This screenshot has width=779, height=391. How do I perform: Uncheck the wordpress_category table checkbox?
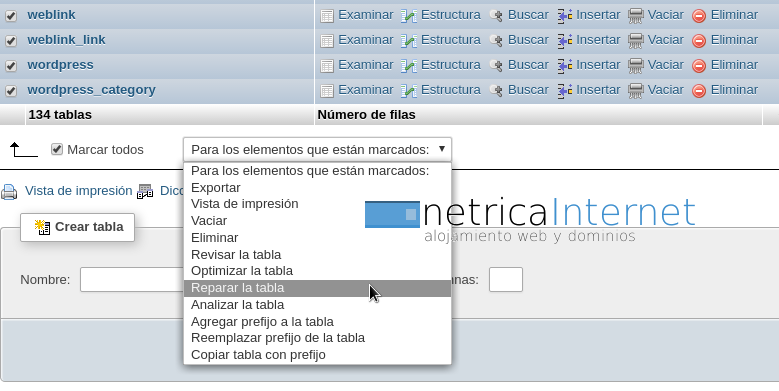coord(11,91)
